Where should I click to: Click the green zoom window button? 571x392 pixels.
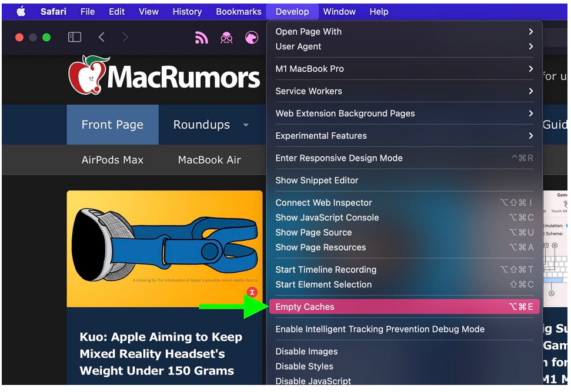click(x=46, y=37)
